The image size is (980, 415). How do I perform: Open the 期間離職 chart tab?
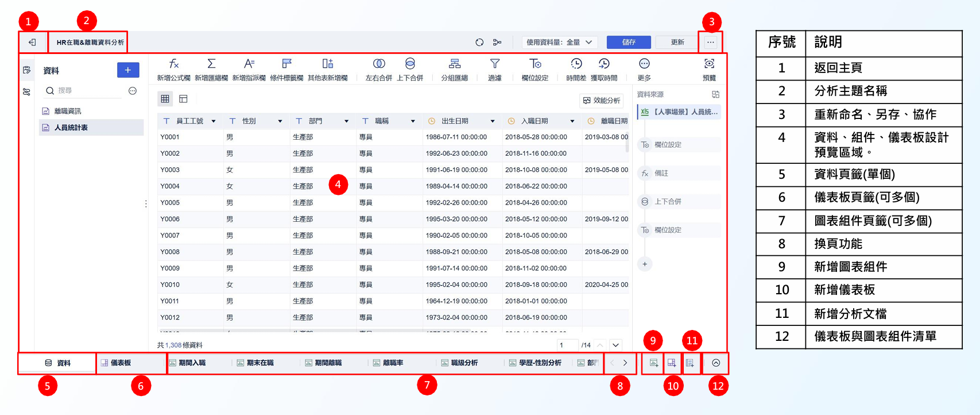tap(323, 363)
